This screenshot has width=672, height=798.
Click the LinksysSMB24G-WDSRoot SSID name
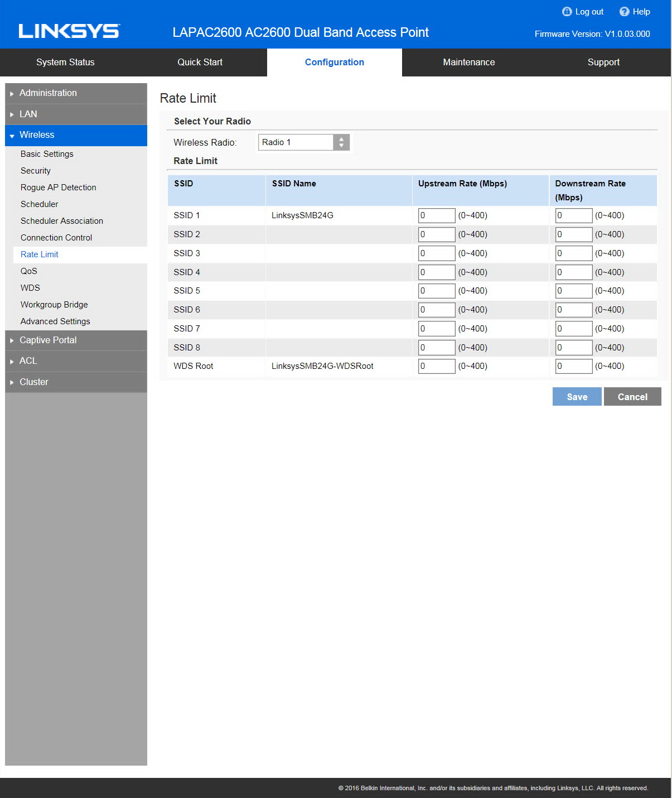pos(322,366)
